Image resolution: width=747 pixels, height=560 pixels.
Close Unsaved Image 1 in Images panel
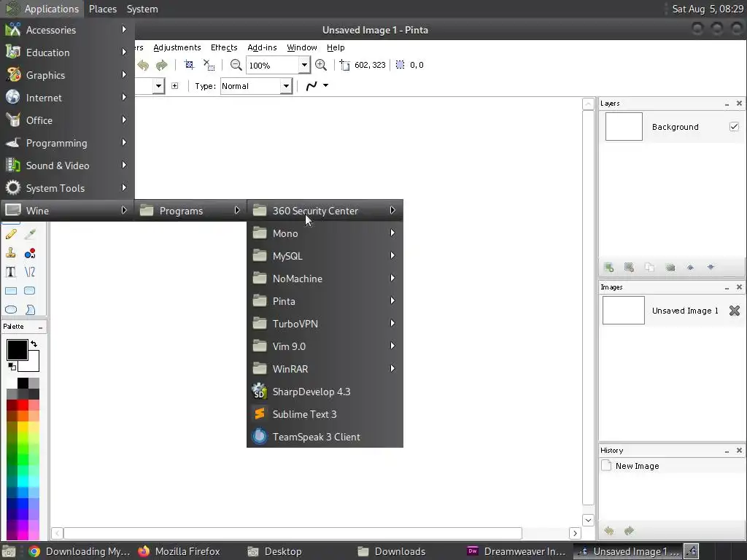(735, 311)
